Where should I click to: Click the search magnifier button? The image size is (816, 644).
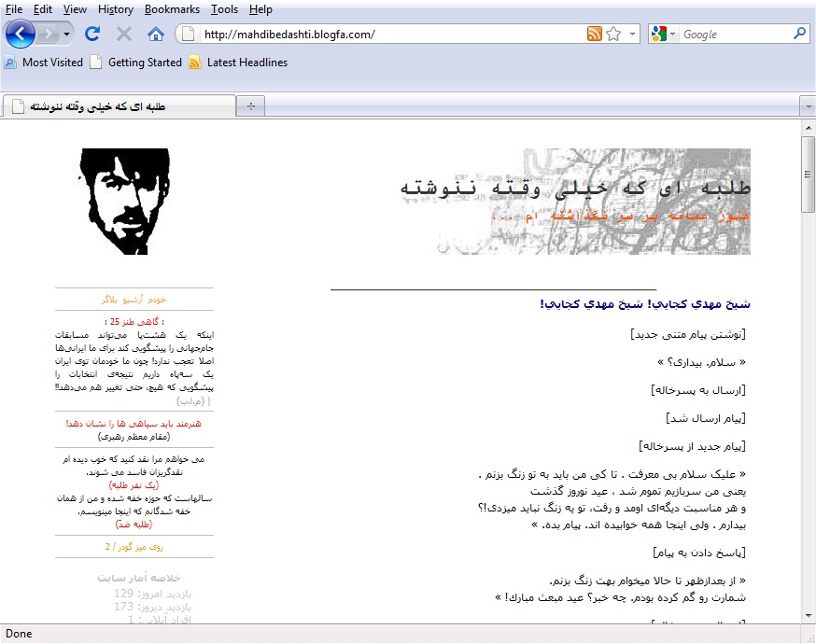(x=799, y=35)
